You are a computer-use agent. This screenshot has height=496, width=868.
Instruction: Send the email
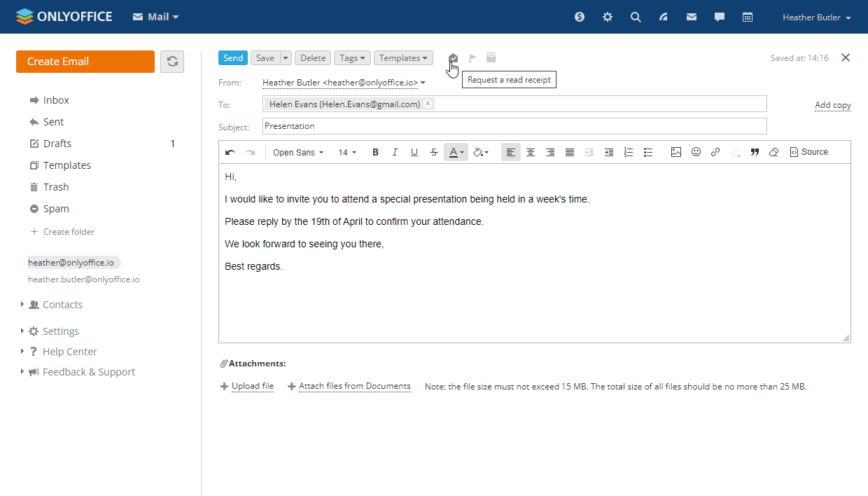pyautogui.click(x=233, y=58)
